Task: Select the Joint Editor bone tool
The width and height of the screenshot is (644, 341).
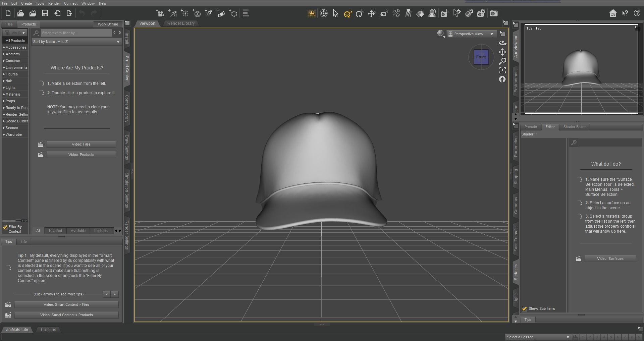Action: 396,13
